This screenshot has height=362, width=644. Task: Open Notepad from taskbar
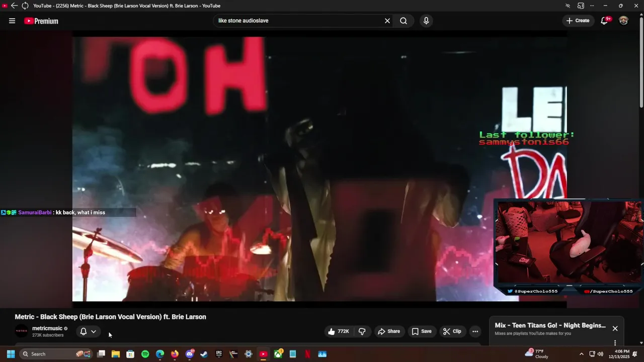tap(293, 354)
